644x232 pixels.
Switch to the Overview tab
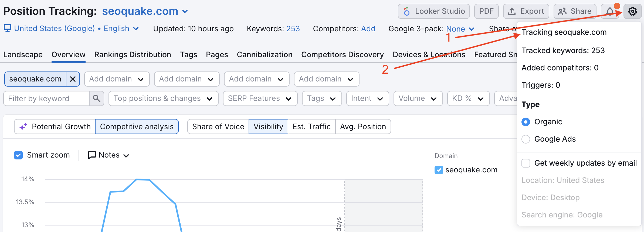(69, 54)
